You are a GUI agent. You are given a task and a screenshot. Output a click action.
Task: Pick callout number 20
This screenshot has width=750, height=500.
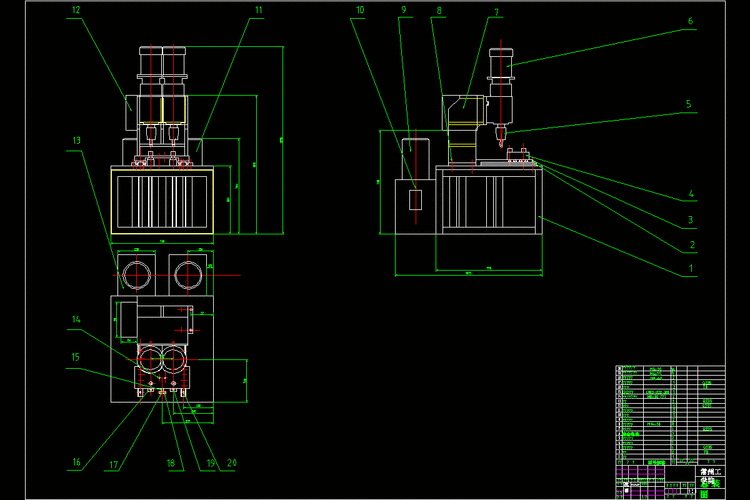pyautogui.click(x=231, y=462)
